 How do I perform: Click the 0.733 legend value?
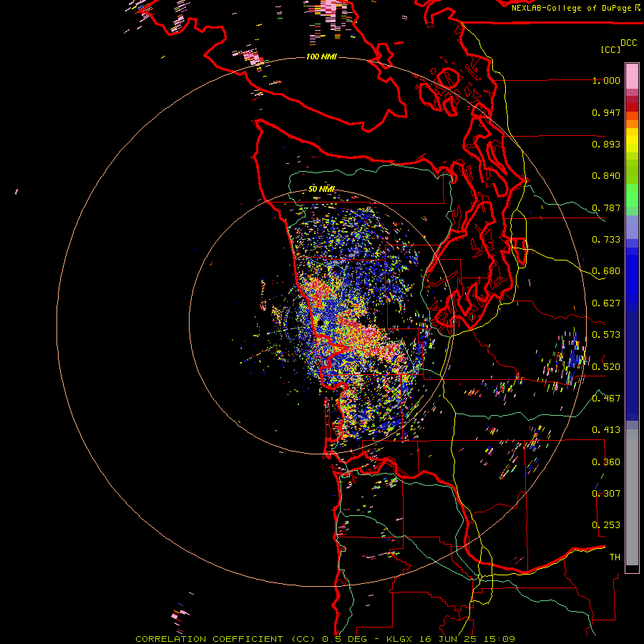click(606, 240)
